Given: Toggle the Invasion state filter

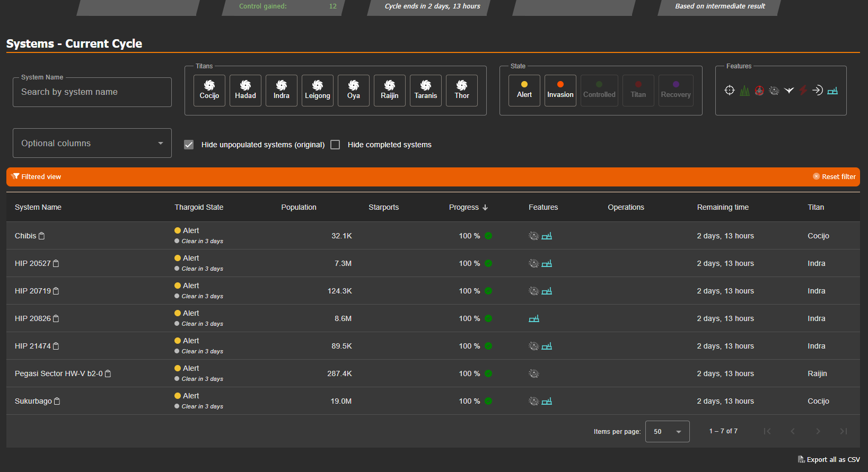Looking at the screenshot, I should tap(560, 91).
